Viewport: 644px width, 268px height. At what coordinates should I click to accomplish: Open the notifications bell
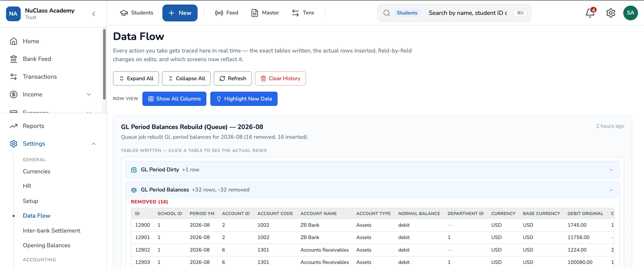[x=590, y=13]
